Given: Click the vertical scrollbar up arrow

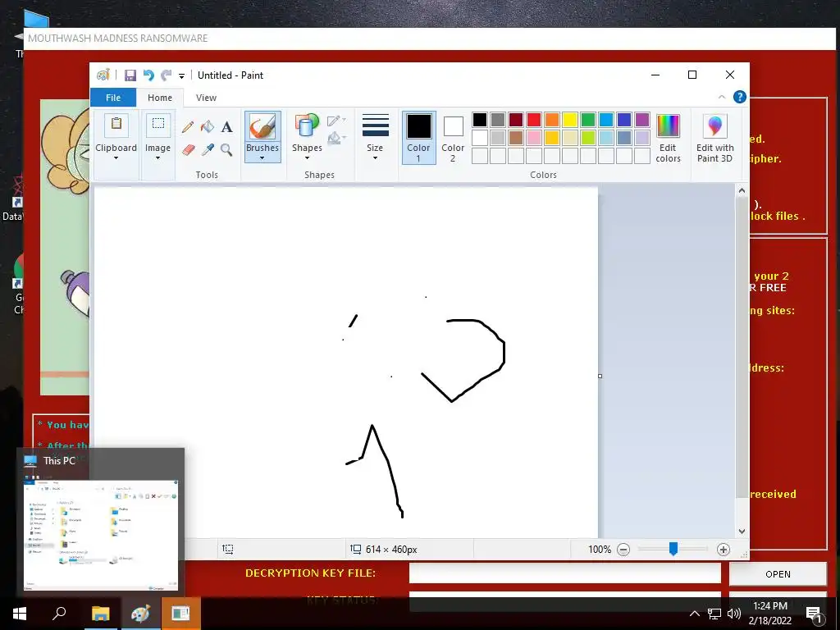Looking at the screenshot, I should click(x=742, y=190).
